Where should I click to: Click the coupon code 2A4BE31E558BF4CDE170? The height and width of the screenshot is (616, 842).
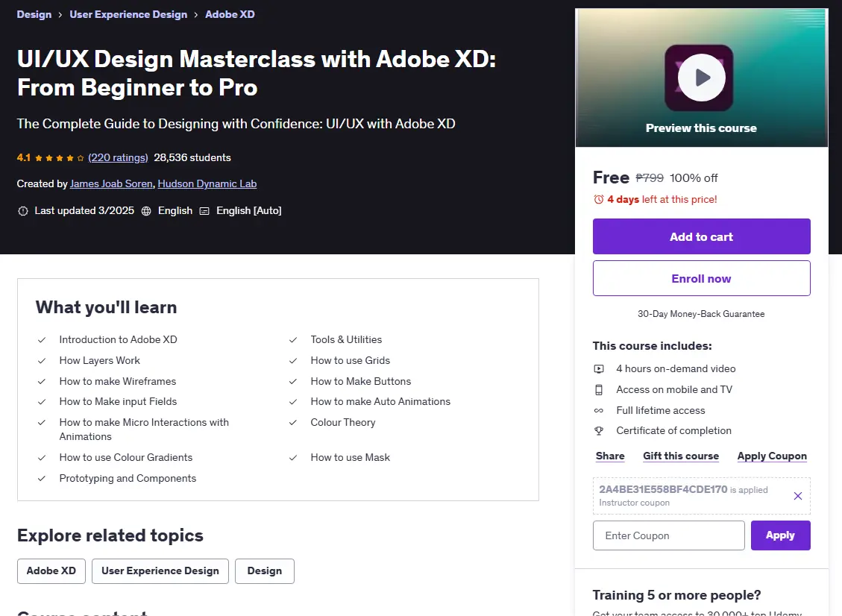[663, 489]
